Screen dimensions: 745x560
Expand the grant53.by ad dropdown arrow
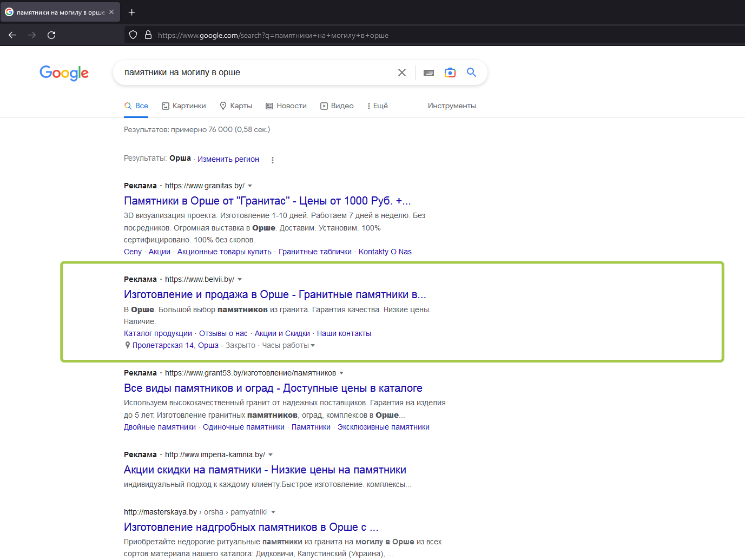point(341,373)
